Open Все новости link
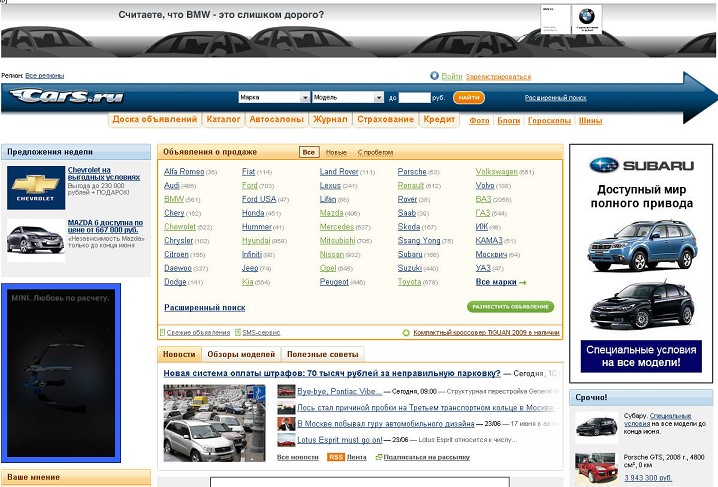The height and width of the screenshot is (487, 718). coord(298,457)
